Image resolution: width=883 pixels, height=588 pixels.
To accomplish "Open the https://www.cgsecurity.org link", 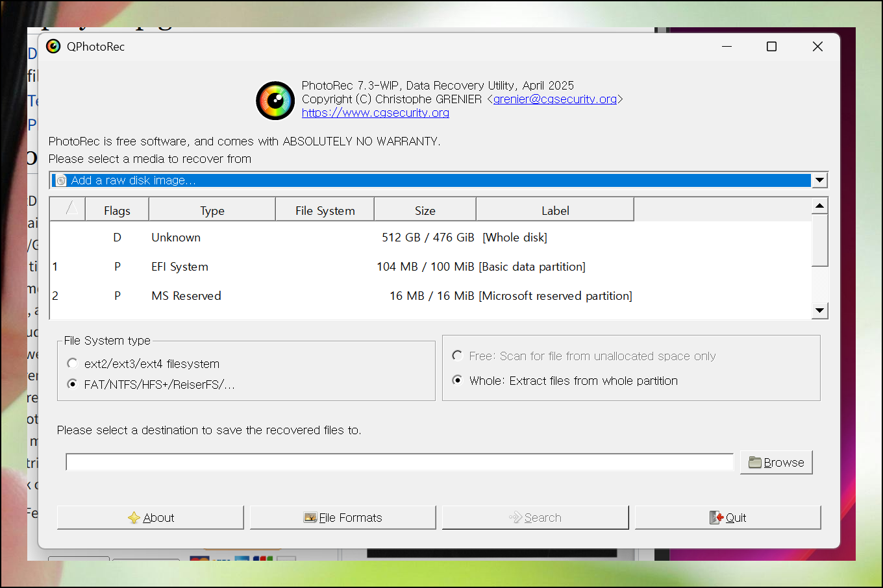I will pyautogui.click(x=375, y=113).
